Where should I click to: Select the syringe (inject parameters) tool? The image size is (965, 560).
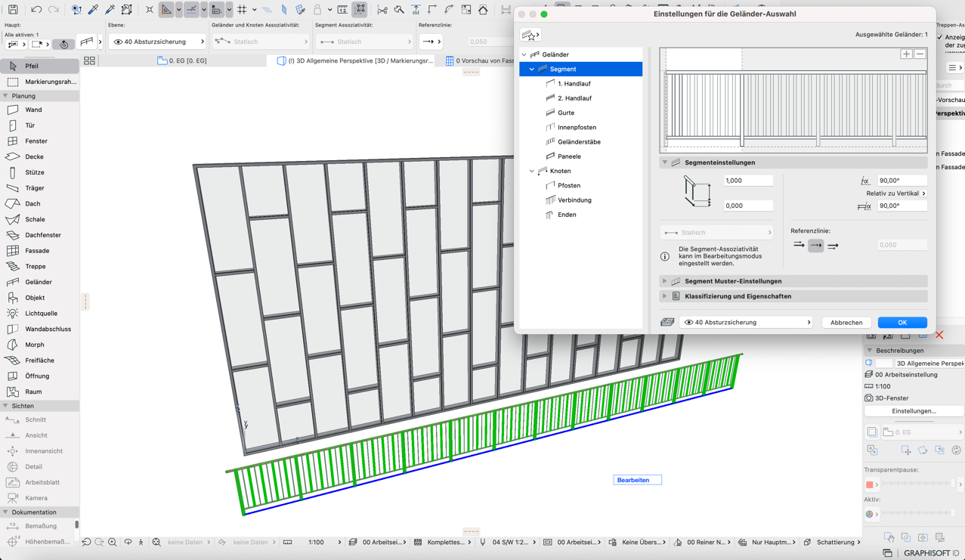coord(110,10)
